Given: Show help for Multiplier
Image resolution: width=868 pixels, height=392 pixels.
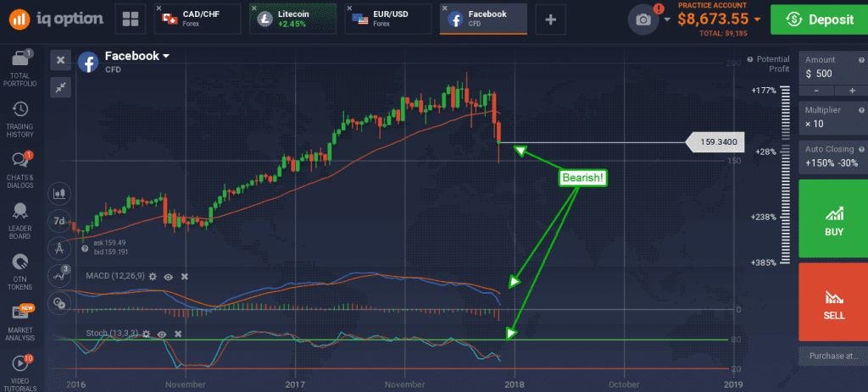Looking at the screenshot, I should pos(861,110).
